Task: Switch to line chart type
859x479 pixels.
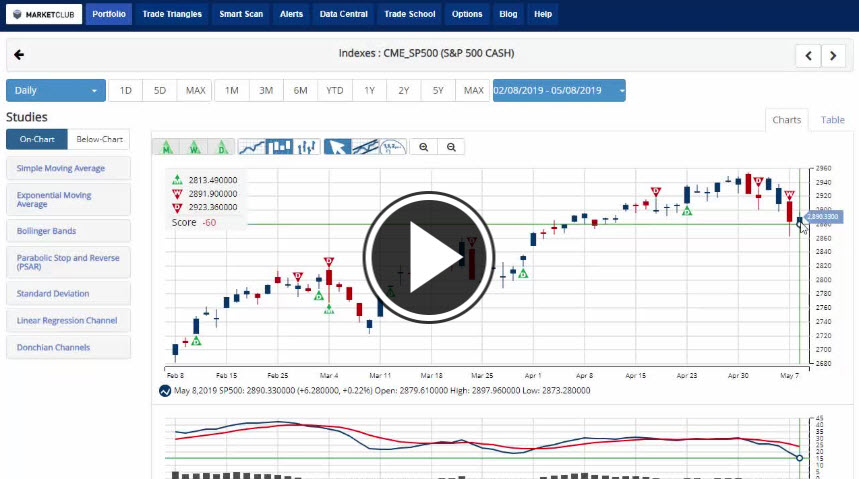Action: coord(252,147)
